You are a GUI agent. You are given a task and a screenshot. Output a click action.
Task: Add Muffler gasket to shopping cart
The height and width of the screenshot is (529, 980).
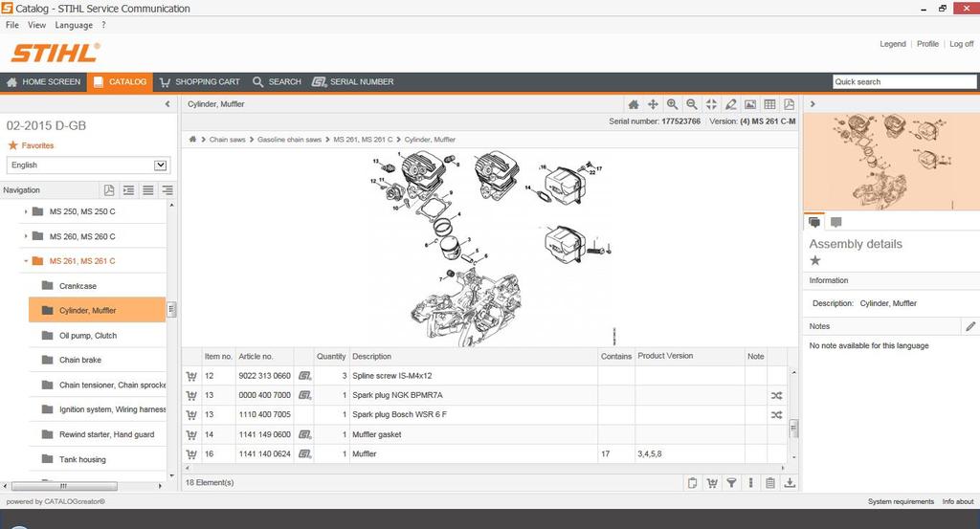tap(191, 434)
